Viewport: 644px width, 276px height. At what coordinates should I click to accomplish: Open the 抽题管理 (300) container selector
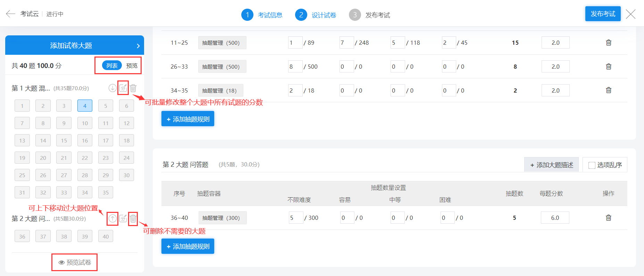pyautogui.click(x=222, y=218)
